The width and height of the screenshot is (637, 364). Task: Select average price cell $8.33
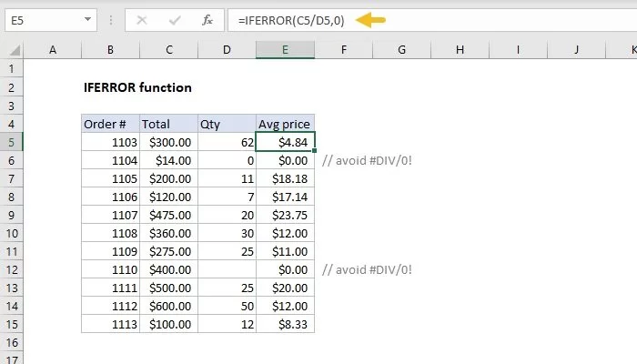pyautogui.click(x=285, y=324)
